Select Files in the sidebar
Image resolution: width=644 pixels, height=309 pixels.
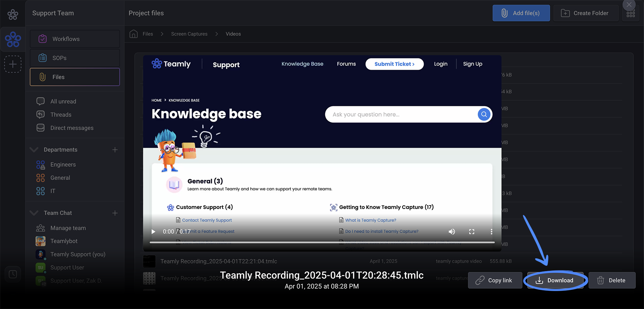click(x=75, y=77)
